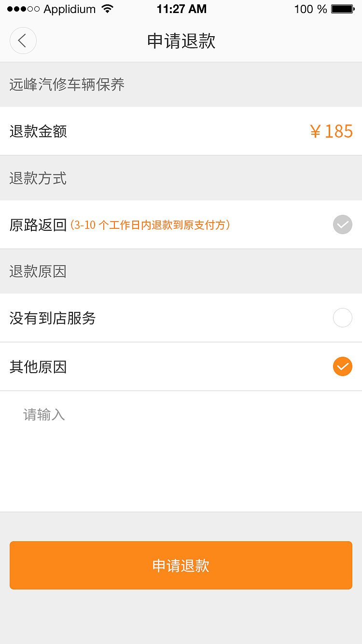Tap the 退款原因 section header
Viewport: 362px width, 644px height.
[x=38, y=271]
